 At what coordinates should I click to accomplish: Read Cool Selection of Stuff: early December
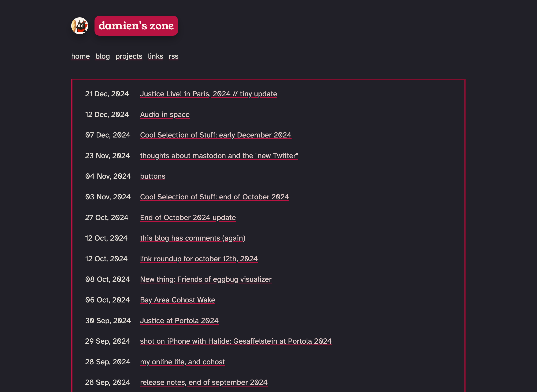(216, 135)
